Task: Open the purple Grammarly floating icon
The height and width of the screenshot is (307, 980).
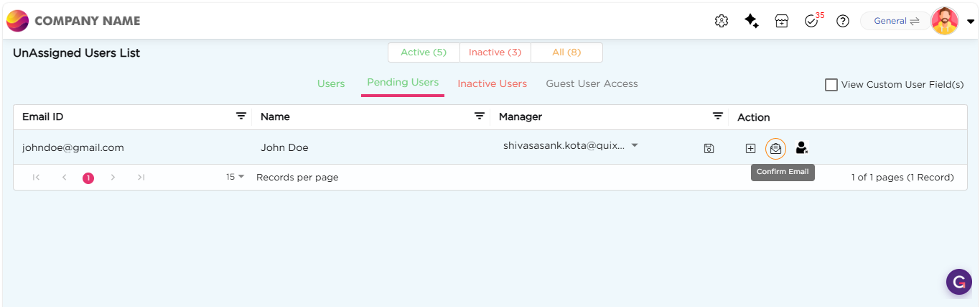Action: (958, 282)
